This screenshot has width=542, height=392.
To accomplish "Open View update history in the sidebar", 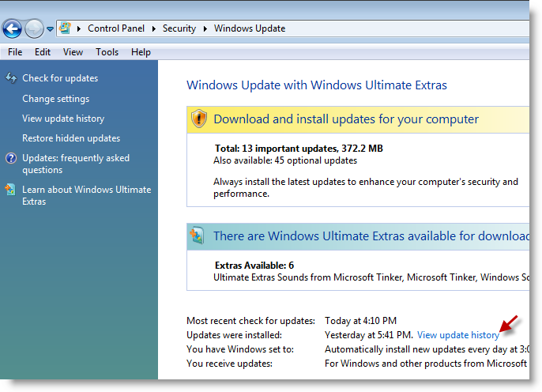I will pos(63,119).
